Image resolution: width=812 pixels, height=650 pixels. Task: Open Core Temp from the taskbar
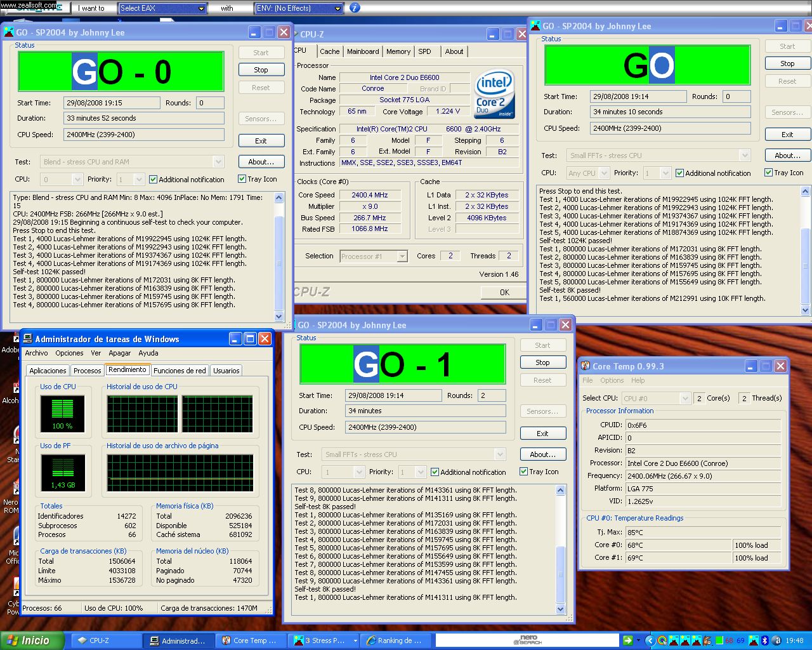point(251,640)
